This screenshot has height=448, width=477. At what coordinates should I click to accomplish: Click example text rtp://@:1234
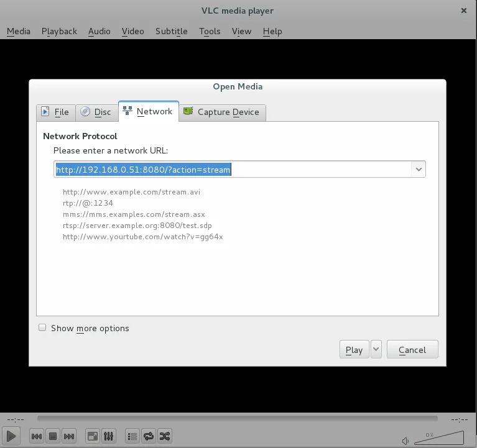(x=88, y=203)
